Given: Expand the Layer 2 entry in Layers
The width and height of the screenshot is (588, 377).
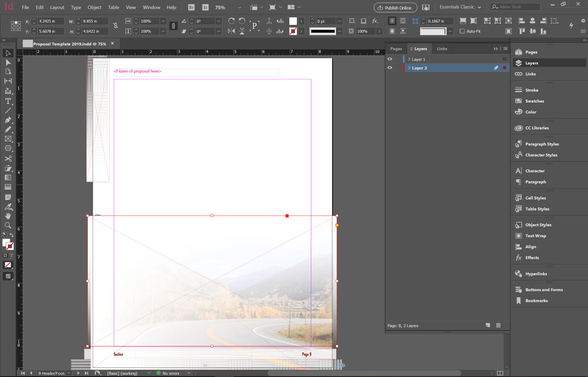Looking at the screenshot, I should click(410, 68).
